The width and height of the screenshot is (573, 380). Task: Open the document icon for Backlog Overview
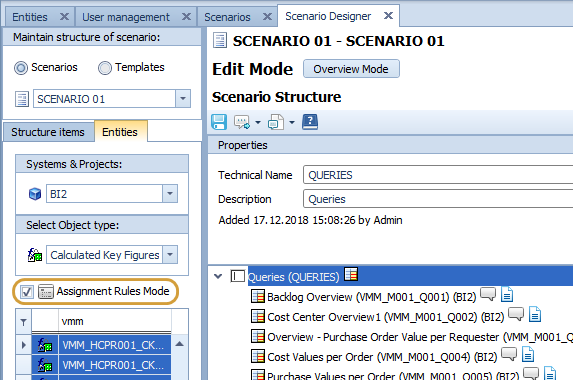coord(507,294)
